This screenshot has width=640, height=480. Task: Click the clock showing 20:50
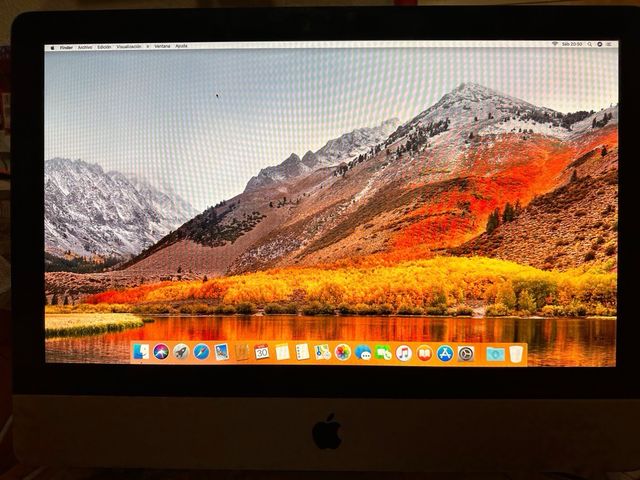[572, 44]
